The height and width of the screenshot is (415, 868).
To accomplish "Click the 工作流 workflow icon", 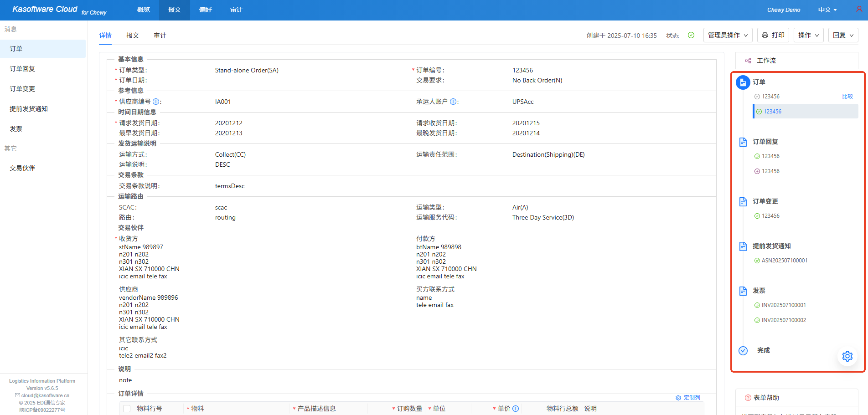I will coord(748,61).
